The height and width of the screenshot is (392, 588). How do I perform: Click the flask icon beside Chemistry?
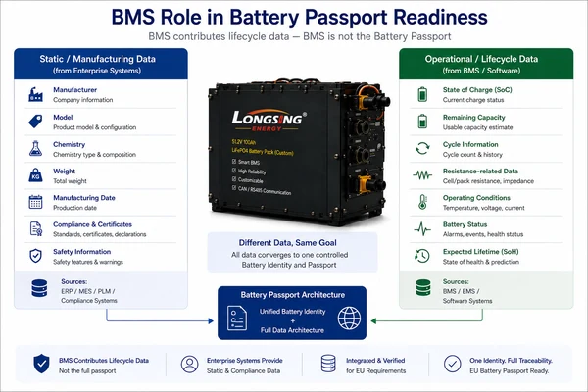(35, 149)
